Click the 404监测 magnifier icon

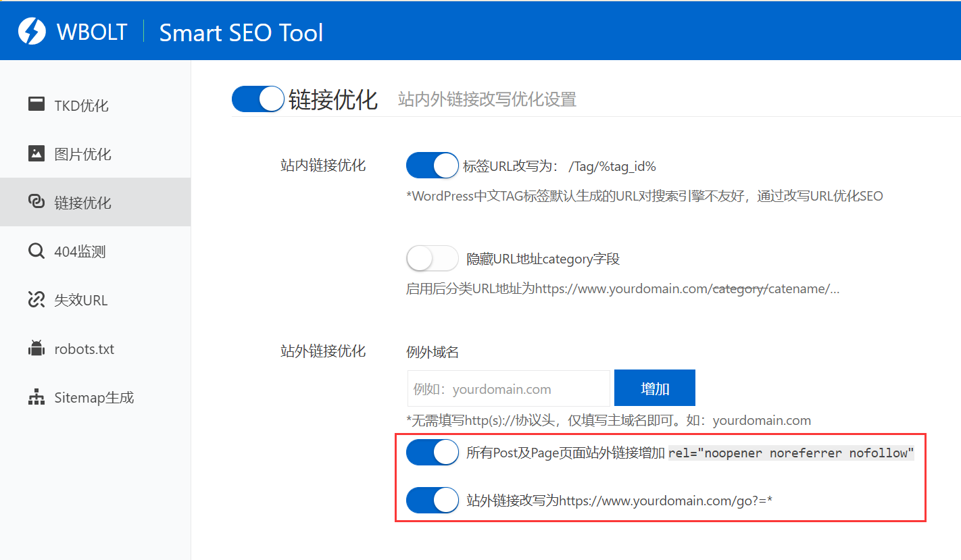tap(36, 251)
